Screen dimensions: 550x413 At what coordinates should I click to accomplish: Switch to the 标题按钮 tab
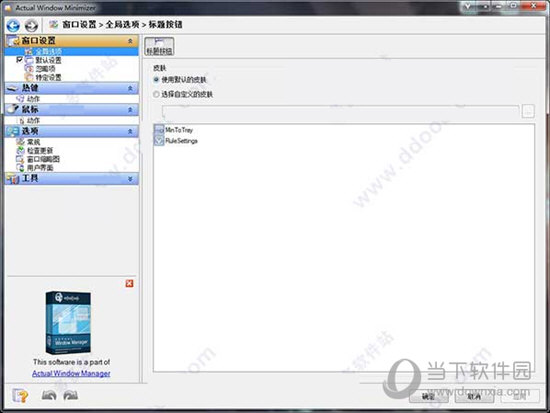[159, 46]
